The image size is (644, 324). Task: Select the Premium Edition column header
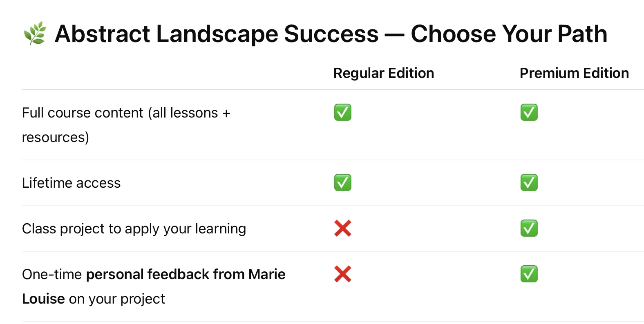(574, 73)
